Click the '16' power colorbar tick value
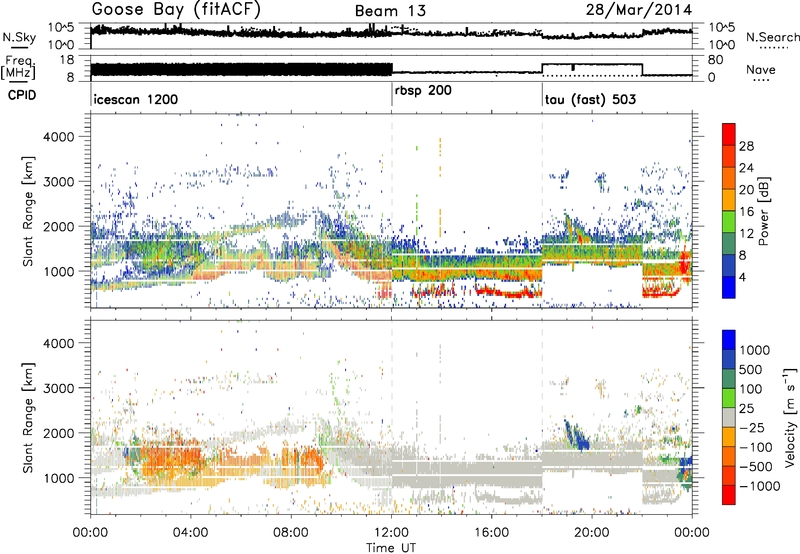The width and height of the screenshot is (800, 554). [746, 212]
